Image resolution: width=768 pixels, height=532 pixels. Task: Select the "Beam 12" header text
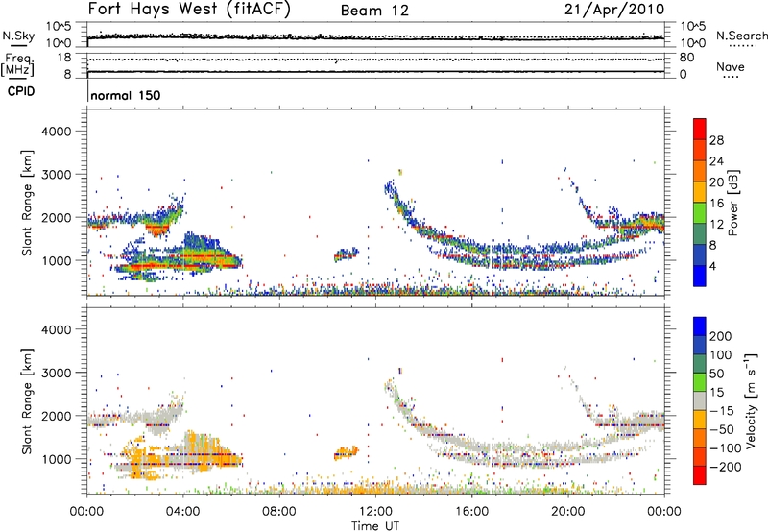pyautogui.click(x=374, y=11)
